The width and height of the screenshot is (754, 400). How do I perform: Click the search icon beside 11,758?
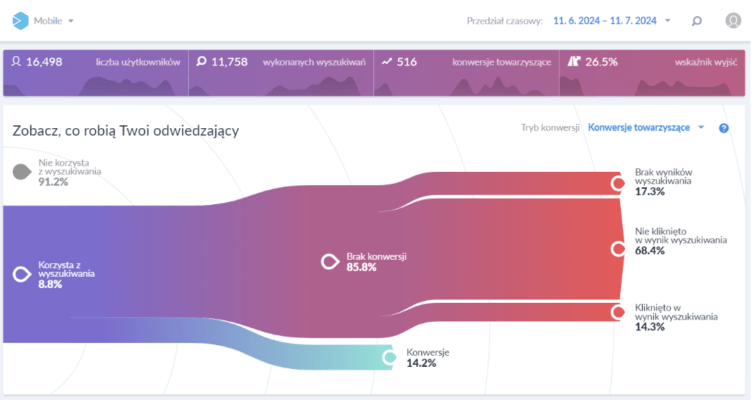(201, 61)
